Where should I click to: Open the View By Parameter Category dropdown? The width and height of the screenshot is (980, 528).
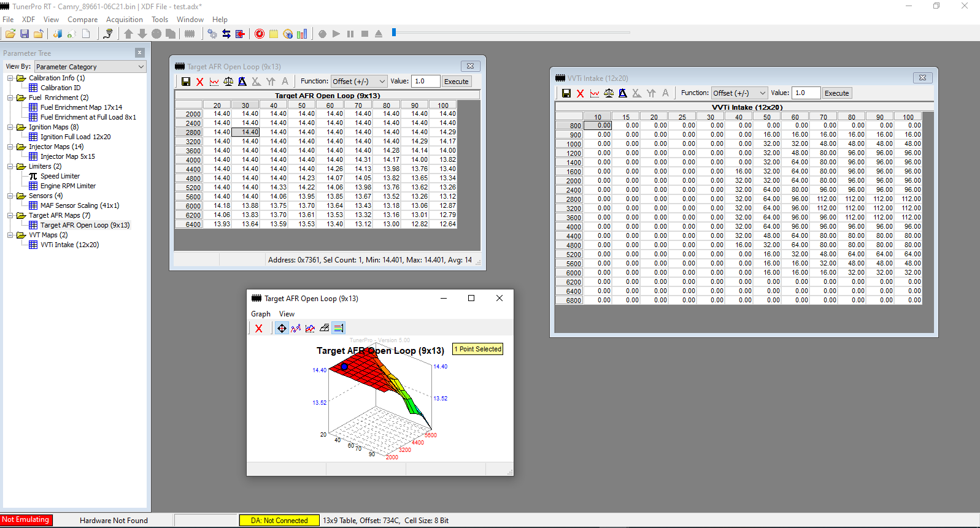point(90,67)
